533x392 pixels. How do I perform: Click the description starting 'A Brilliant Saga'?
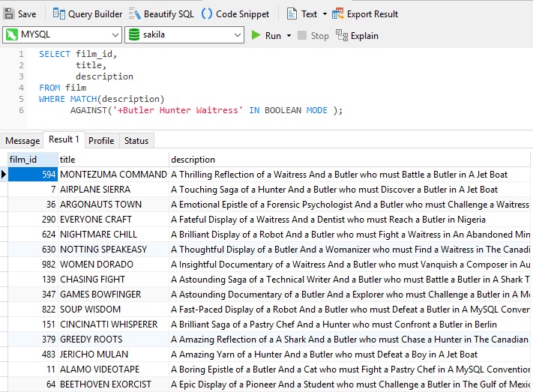click(x=351, y=324)
